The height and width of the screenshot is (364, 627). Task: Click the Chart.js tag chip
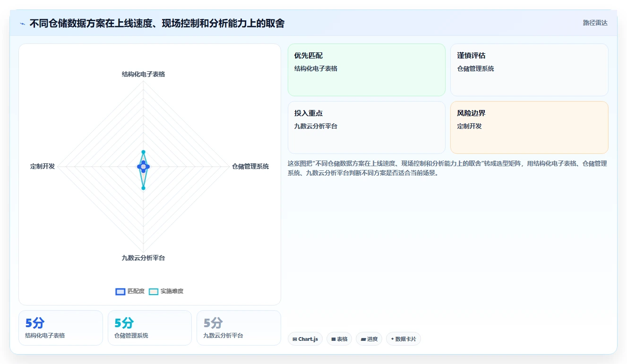[x=305, y=339]
